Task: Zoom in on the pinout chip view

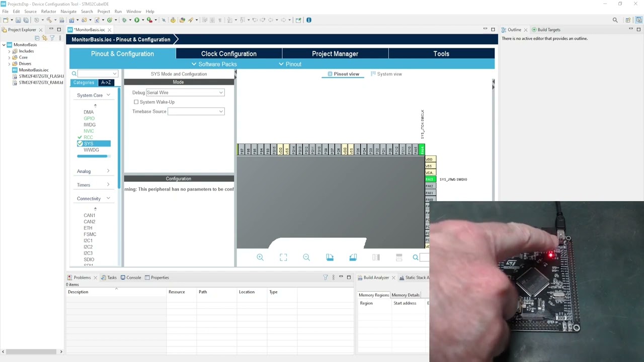Action: point(260,257)
